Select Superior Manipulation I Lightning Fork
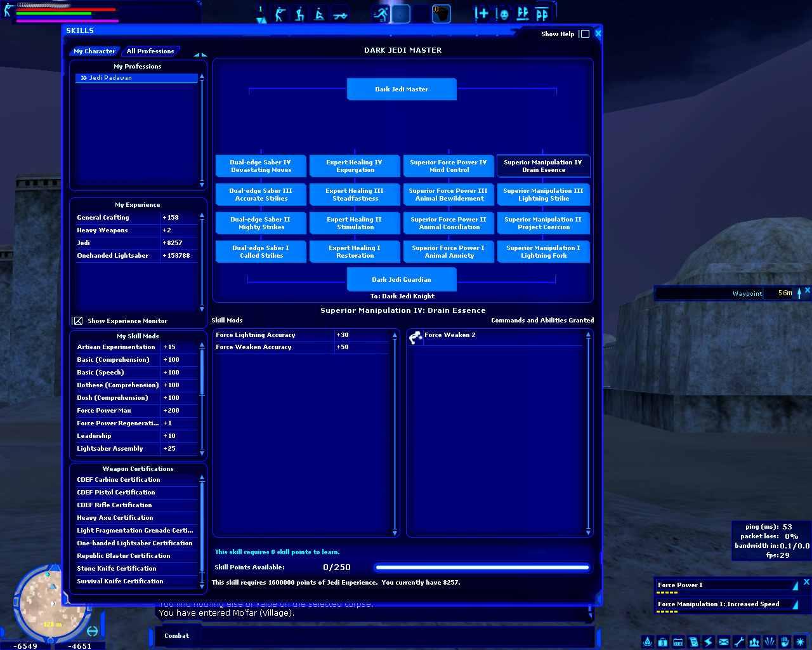 coord(544,252)
